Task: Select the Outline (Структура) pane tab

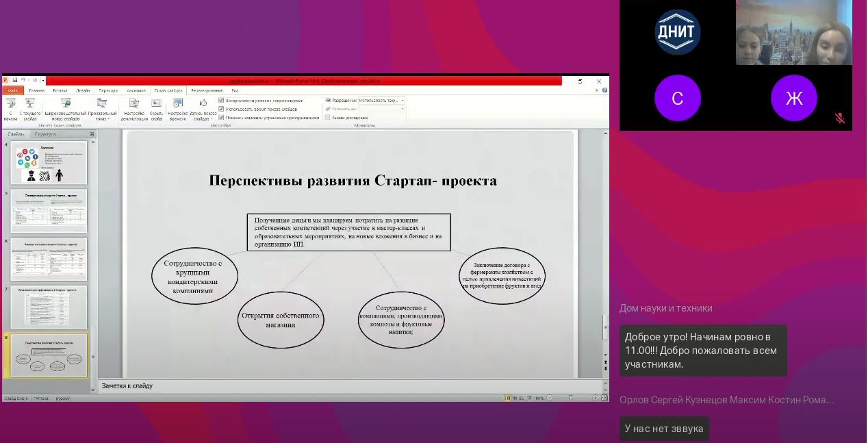Action: 46,134
